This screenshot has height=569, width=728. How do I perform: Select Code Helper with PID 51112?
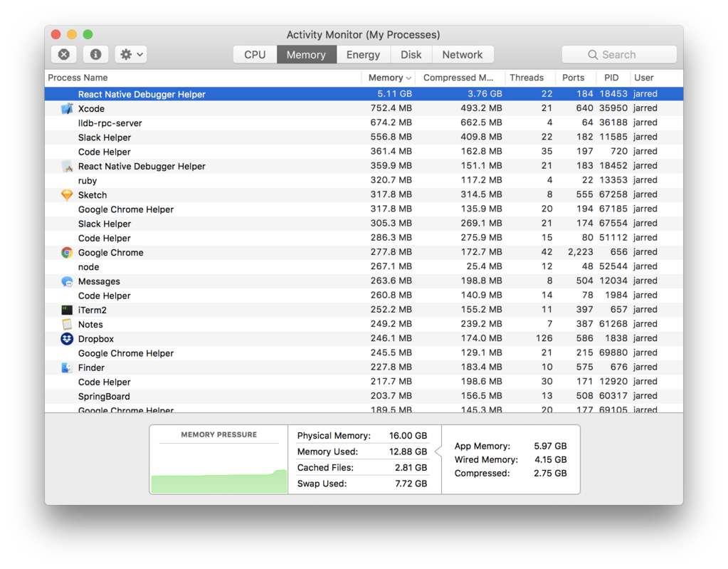[364, 239]
